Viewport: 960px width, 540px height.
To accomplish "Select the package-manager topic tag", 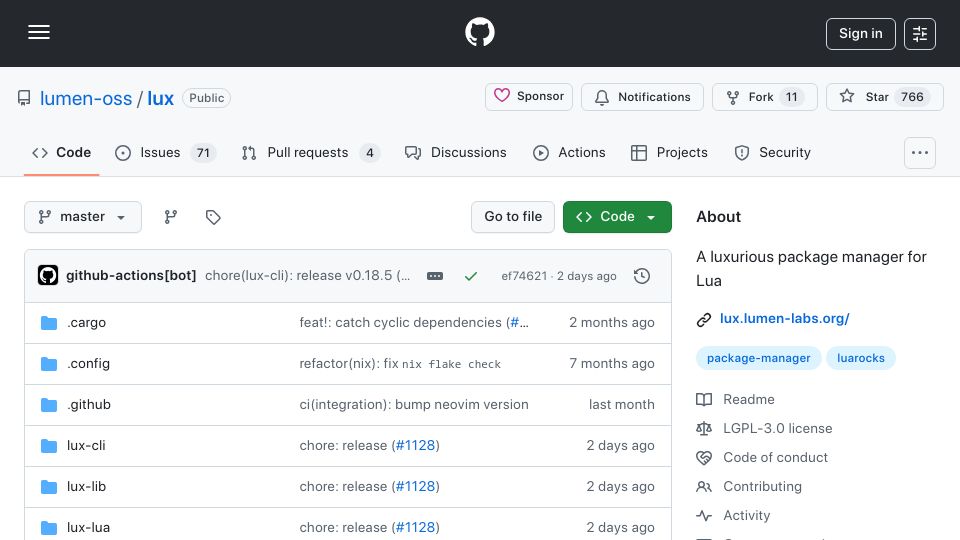I will [x=759, y=358].
